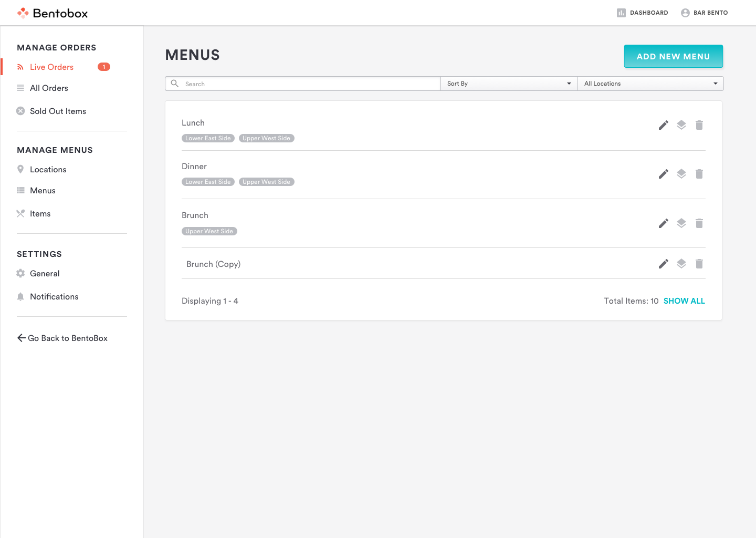756x538 pixels.
Task: Click the Dashboard chart icon in header
Action: (x=621, y=13)
